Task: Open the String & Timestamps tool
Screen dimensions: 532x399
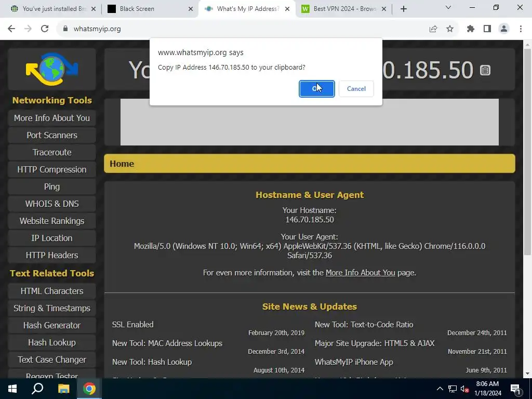Action: 52,308
